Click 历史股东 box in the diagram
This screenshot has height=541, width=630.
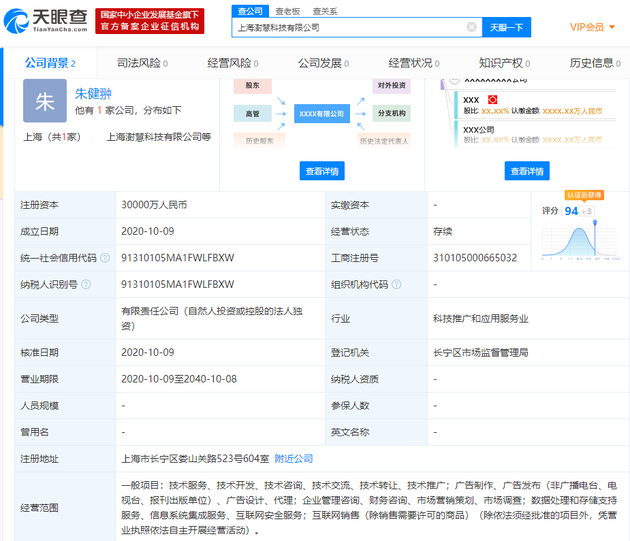(260, 141)
